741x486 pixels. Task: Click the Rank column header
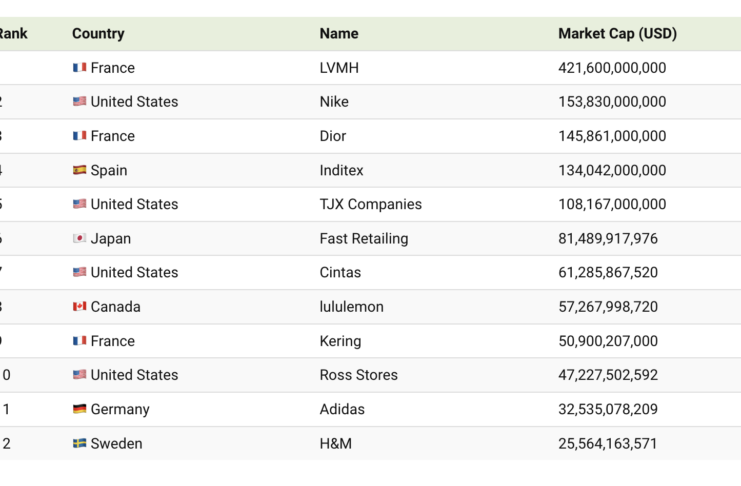13,34
